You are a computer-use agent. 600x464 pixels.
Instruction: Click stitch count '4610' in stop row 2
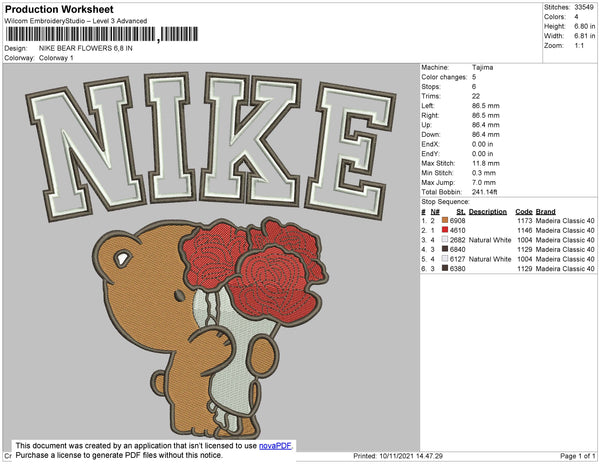click(458, 230)
